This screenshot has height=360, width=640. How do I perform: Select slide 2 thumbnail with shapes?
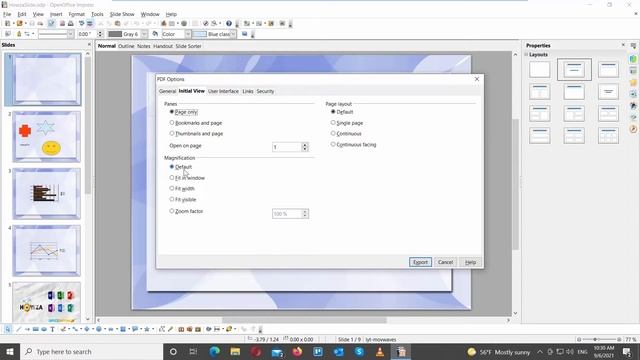(46, 136)
